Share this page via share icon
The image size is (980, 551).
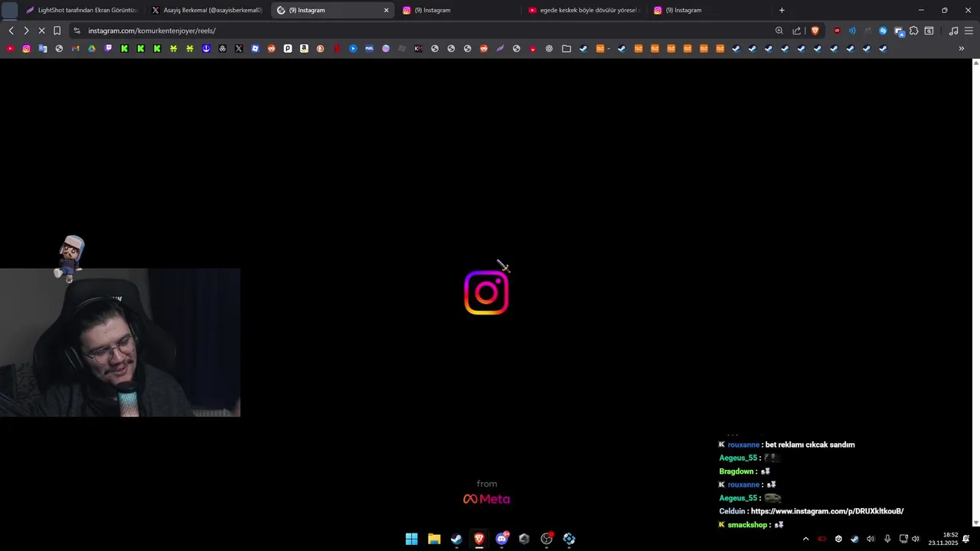pyautogui.click(x=797, y=31)
